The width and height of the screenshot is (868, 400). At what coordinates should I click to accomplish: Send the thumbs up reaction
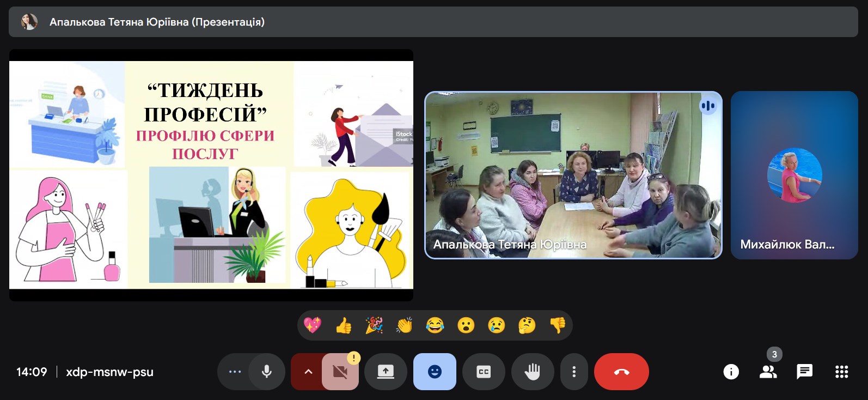click(343, 325)
